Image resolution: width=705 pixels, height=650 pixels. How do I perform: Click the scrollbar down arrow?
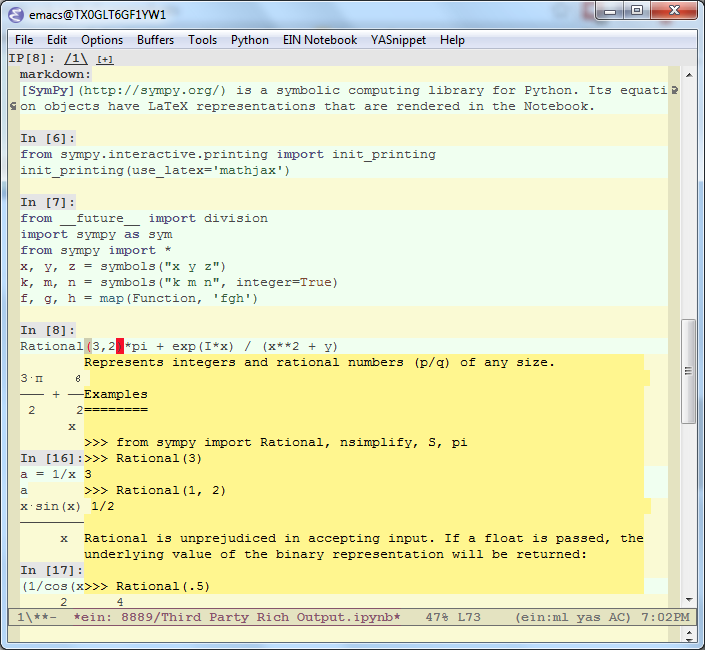pyautogui.click(x=689, y=598)
